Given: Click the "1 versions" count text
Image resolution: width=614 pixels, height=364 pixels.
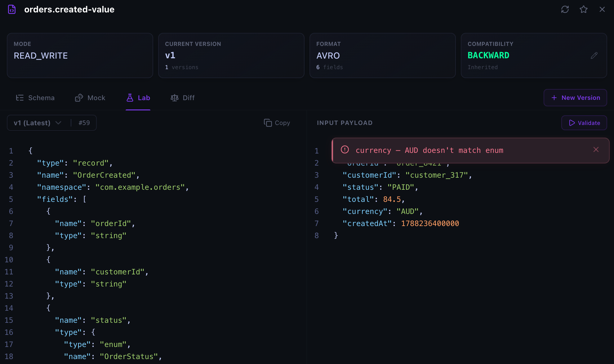Looking at the screenshot, I should pos(182,67).
